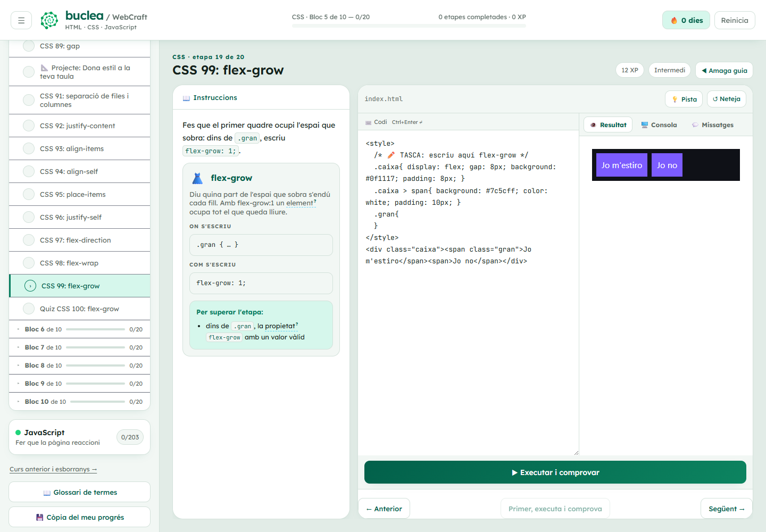Go to Anterior step

click(384, 509)
